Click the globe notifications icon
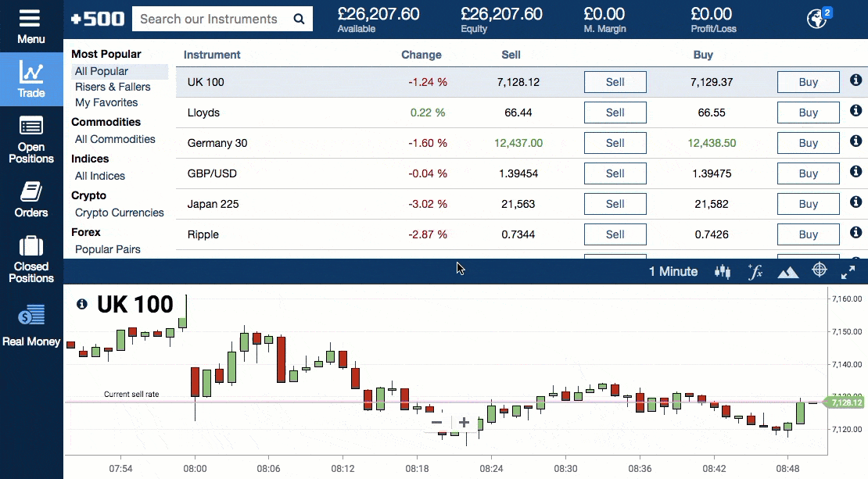 pos(818,18)
